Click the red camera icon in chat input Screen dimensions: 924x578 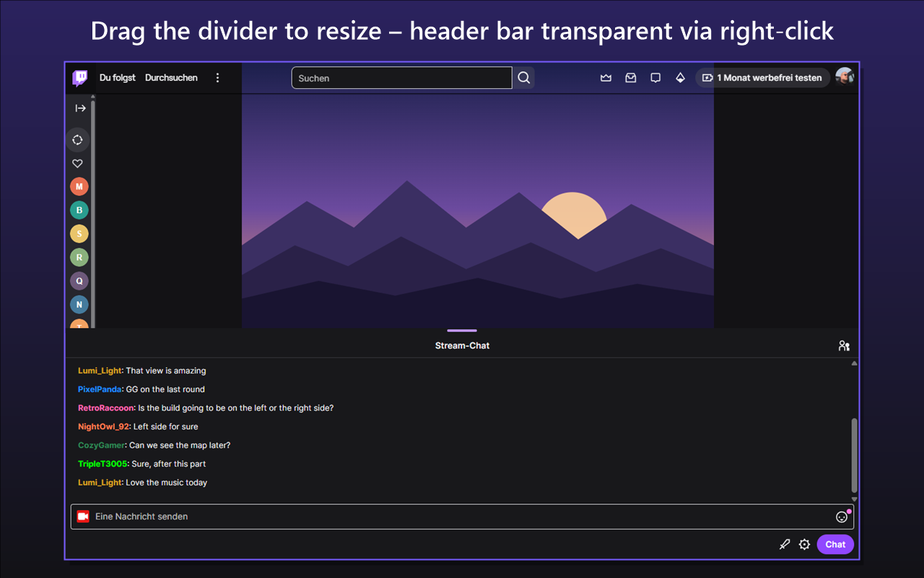point(82,517)
